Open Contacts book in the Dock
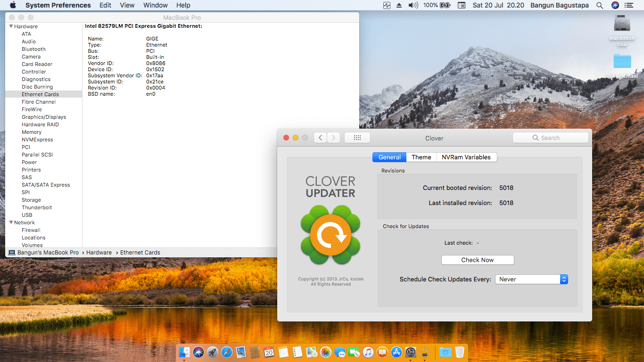 (255, 352)
